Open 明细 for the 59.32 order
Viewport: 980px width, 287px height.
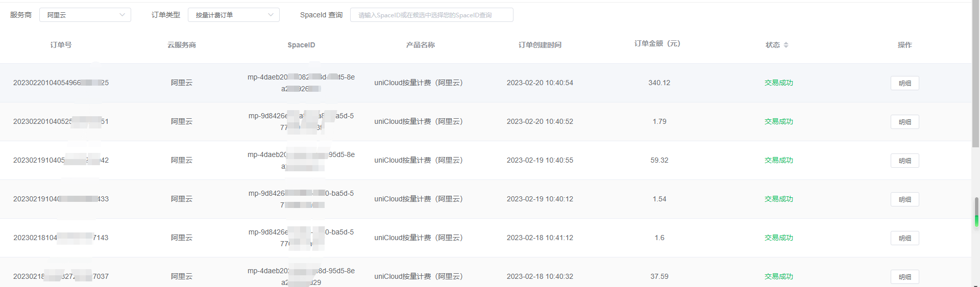[904, 161]
